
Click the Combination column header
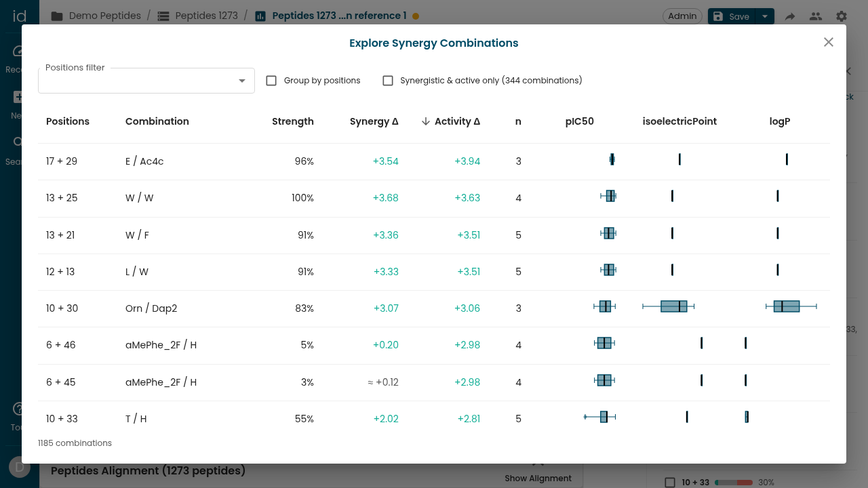[157, 121]
